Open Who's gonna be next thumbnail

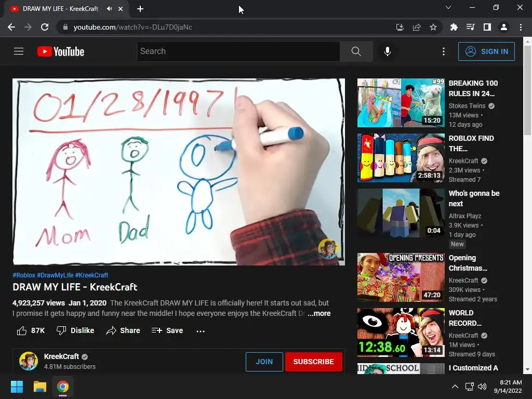[x=401, y=213]
